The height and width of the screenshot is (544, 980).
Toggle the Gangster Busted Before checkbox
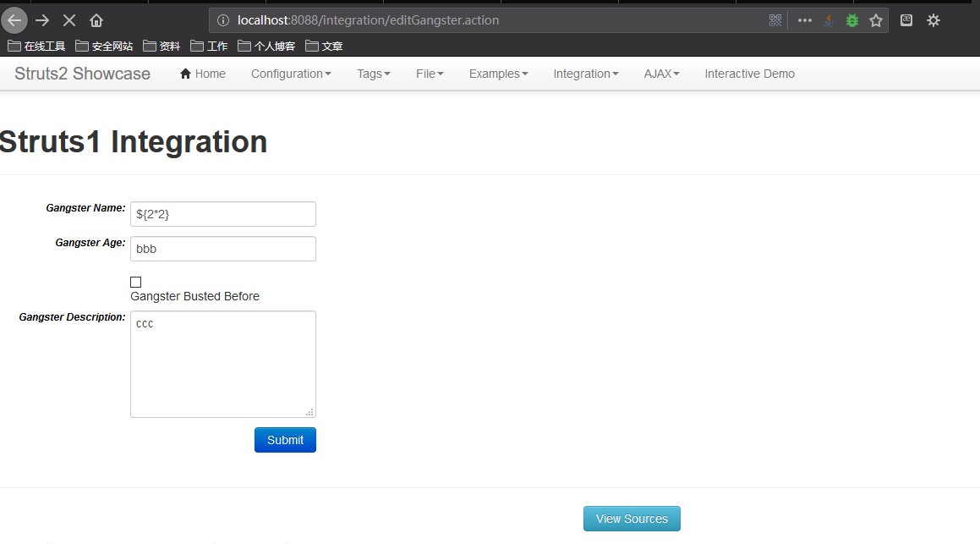point(135,282)
